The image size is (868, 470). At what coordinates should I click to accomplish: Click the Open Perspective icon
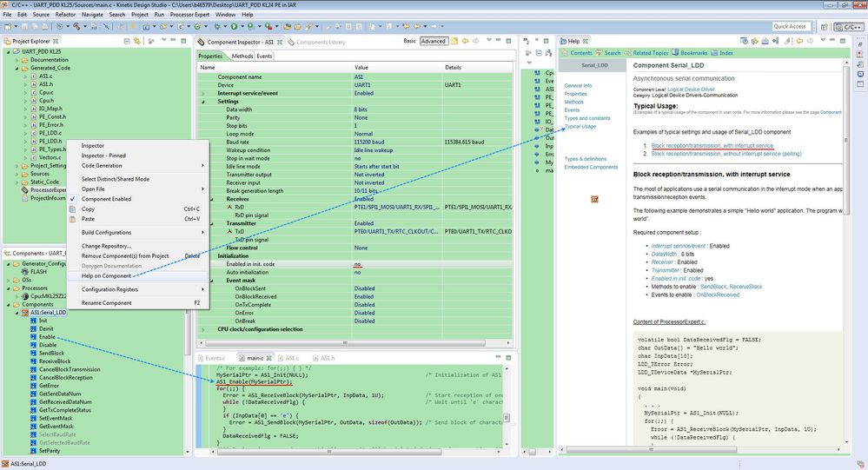click(x=825, y=27)
